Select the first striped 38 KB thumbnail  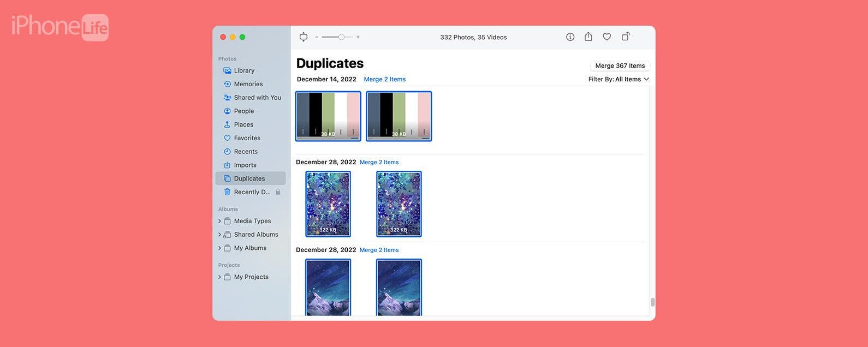328,116
